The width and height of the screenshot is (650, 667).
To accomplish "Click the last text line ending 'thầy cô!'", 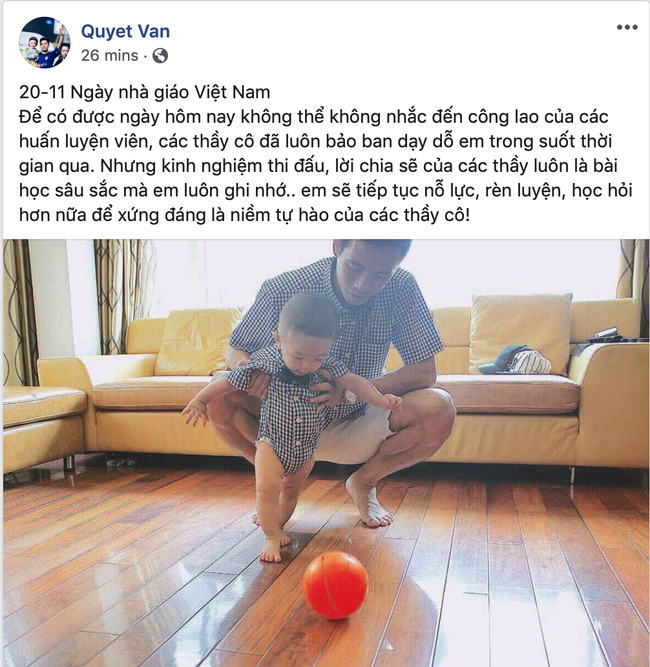I will [x=245, y=215].
